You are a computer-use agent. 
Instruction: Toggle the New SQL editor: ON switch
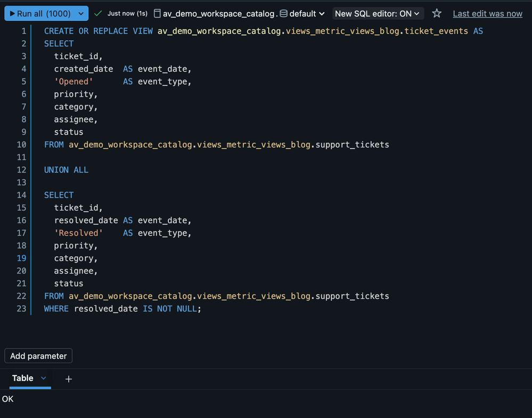coord(377,13)
